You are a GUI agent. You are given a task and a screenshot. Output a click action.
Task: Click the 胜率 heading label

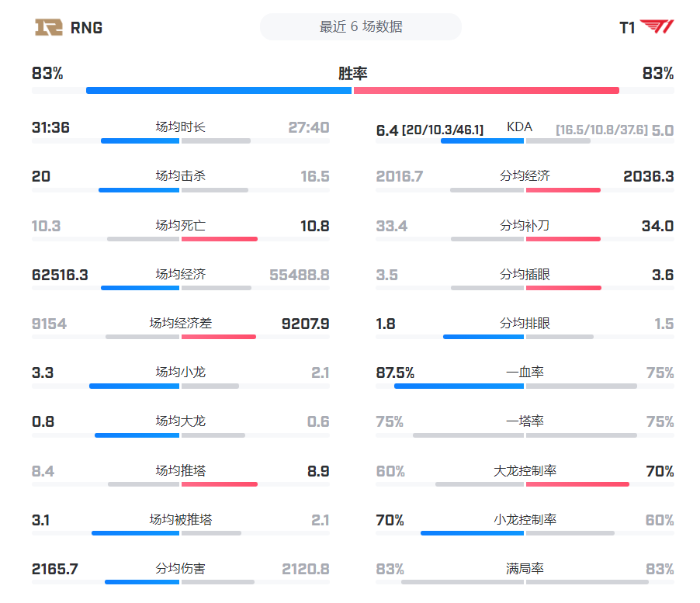352,74
